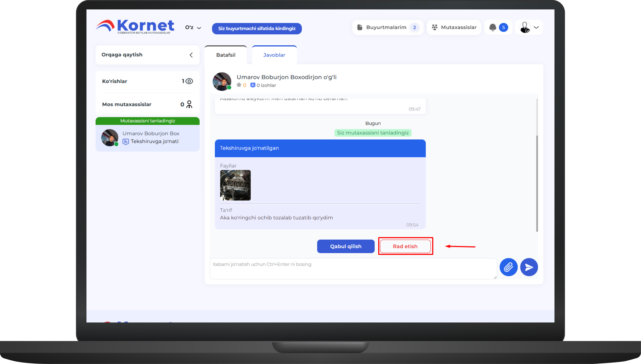Click the send message arrow icon
The image size is (641, 364).
(x=529, y=267)
